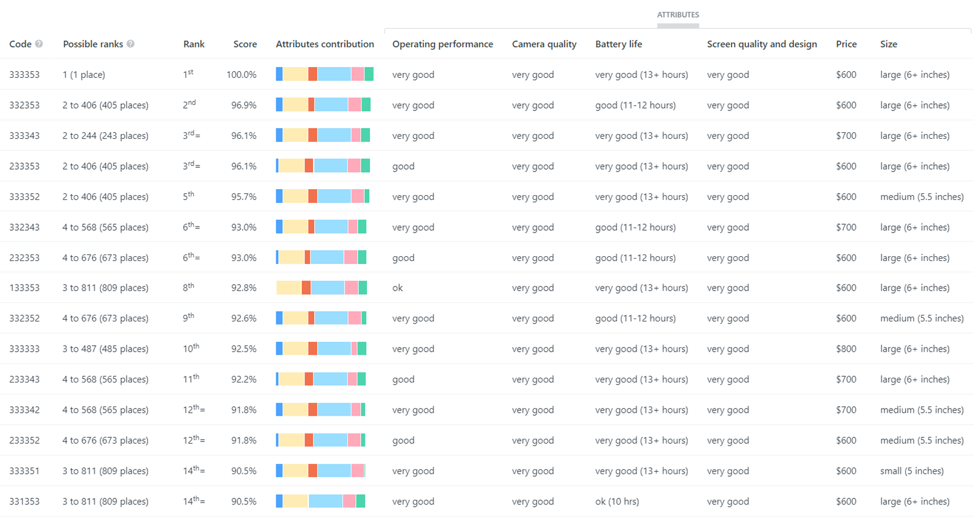Click the 'ok (10 hrs)' battery life cell
The width and height of the screenshot is (980, 522).
pos(617,501)
